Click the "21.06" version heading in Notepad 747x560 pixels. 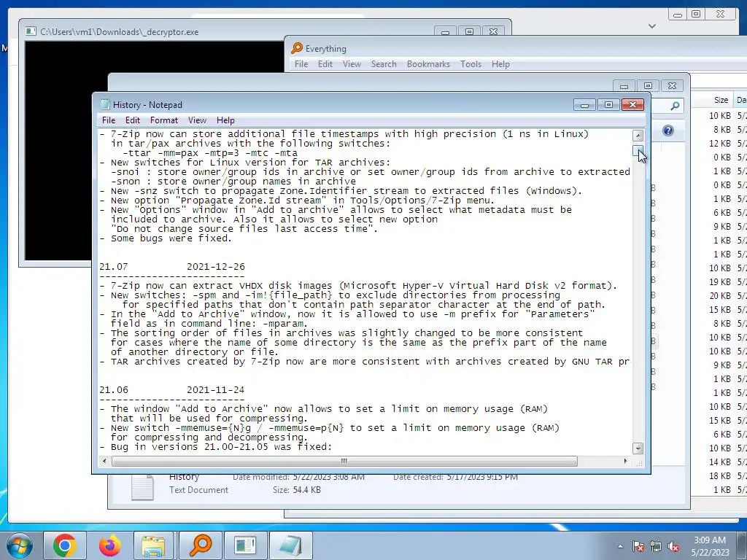tap(113, 390)
